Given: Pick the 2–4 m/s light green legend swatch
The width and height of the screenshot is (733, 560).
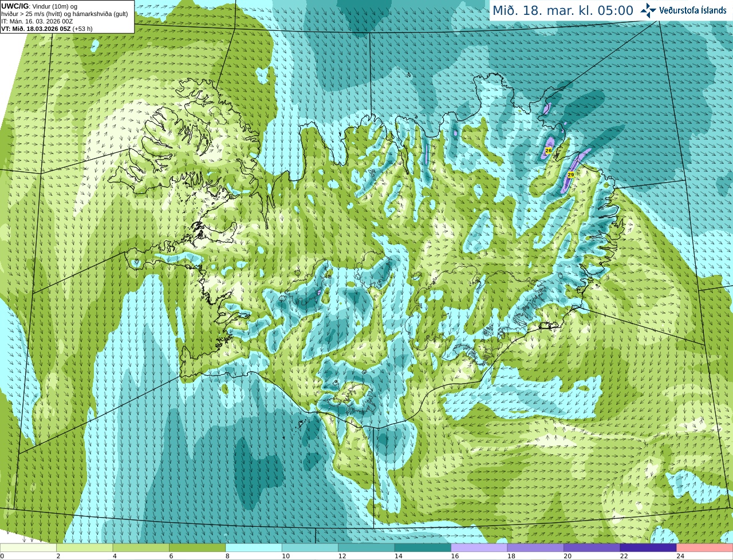Looking at the screenshot, I should pos(85,547).
